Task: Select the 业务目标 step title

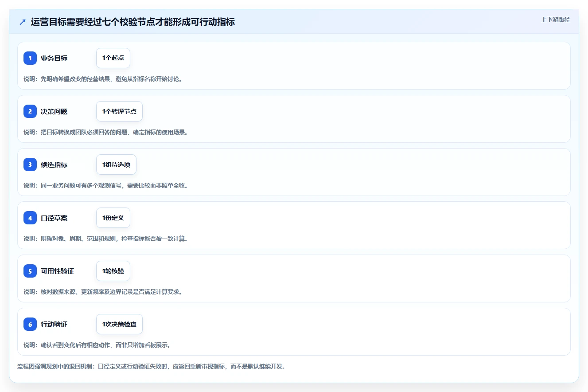Action: pos(54,59)
